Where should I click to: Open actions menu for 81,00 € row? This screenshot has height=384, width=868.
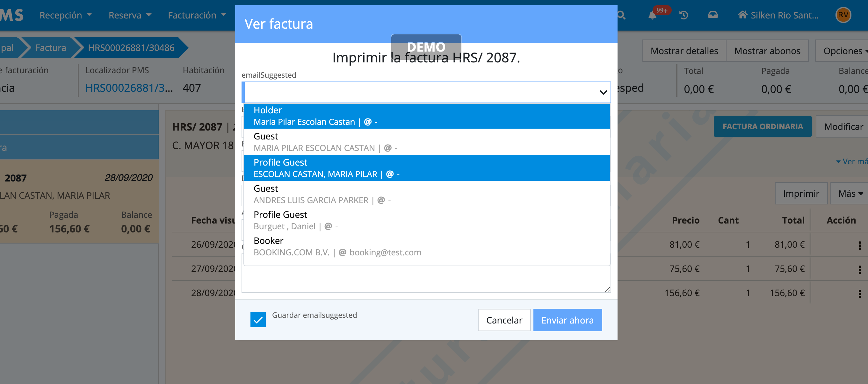(860, 245)
